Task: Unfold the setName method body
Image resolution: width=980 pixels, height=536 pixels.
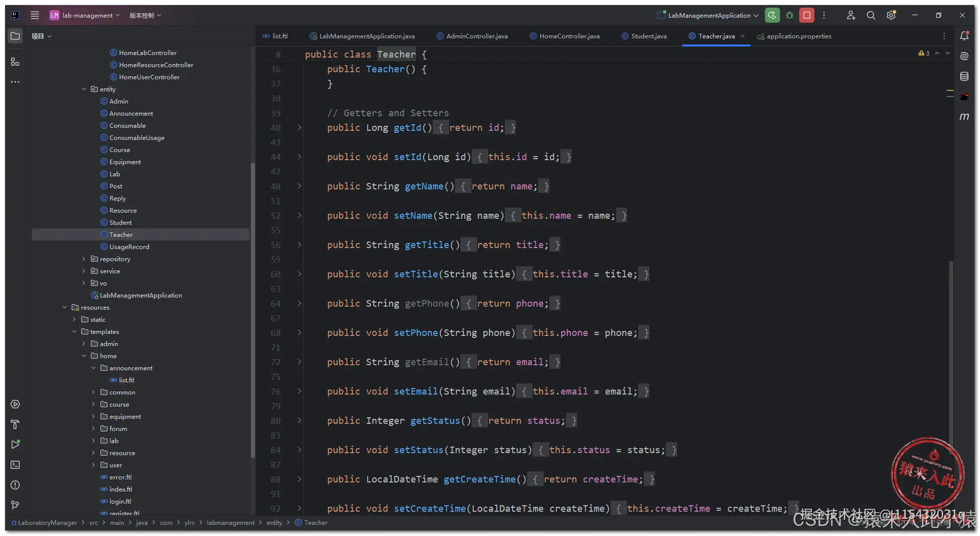Action: point(299,216)
